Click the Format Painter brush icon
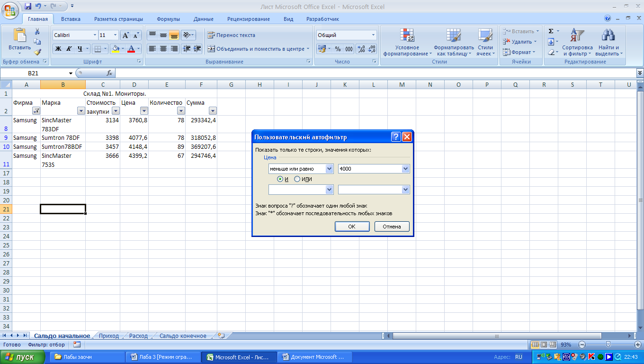This screenshot has width=644, height=364. [37, 52]
